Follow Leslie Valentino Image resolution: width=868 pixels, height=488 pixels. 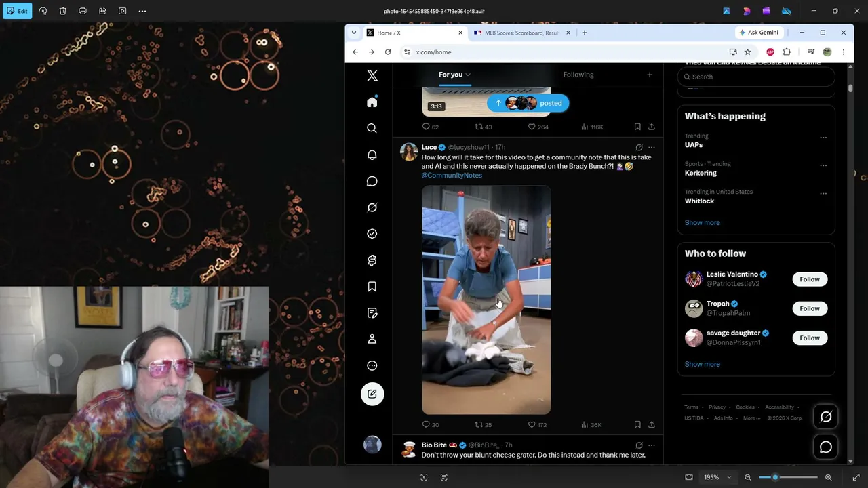810,279
